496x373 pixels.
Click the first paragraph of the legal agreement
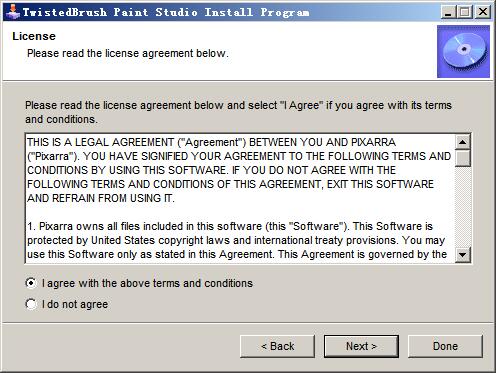point(239,170)
